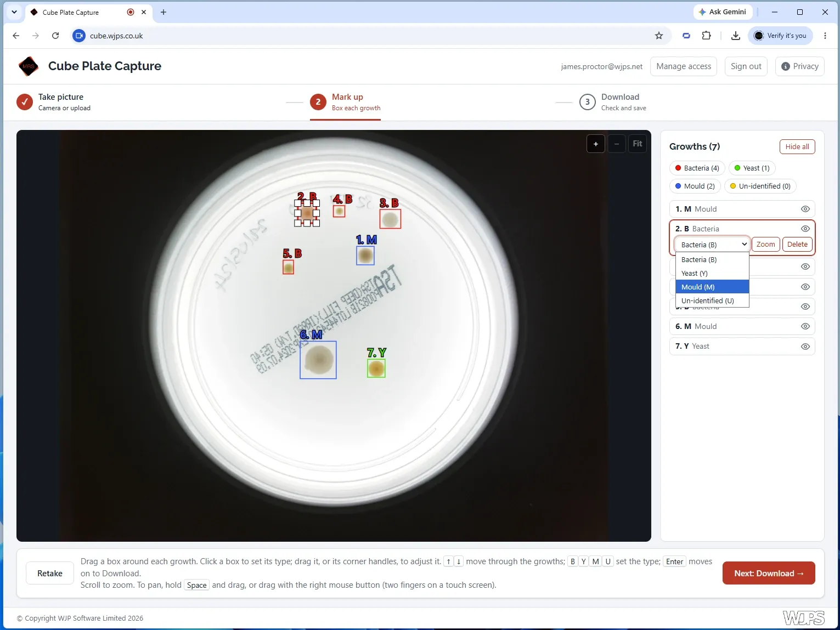Open Manage access
The height and width of the screenshot is (630, 840).
tap(684, 66)
